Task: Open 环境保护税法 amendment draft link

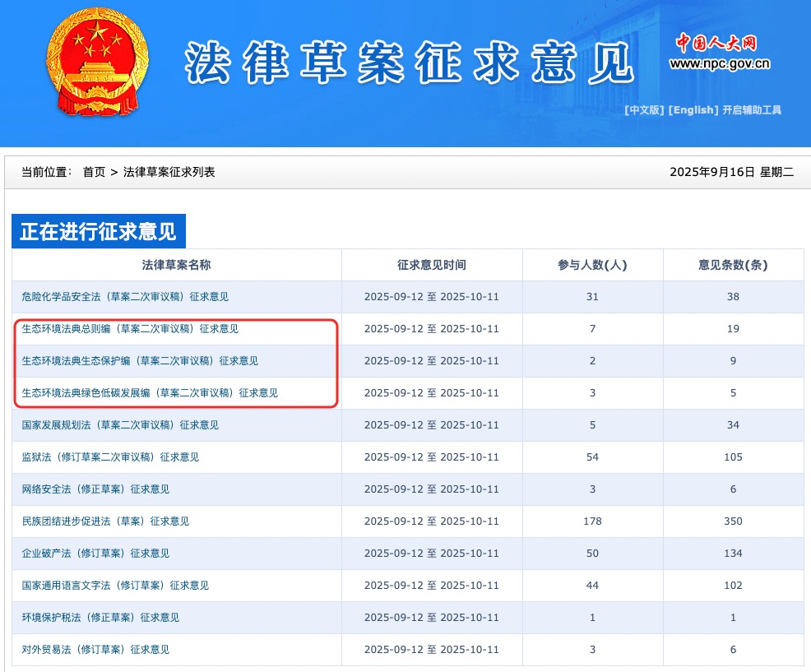Action: pyautogui.click(x=100, y=618)
